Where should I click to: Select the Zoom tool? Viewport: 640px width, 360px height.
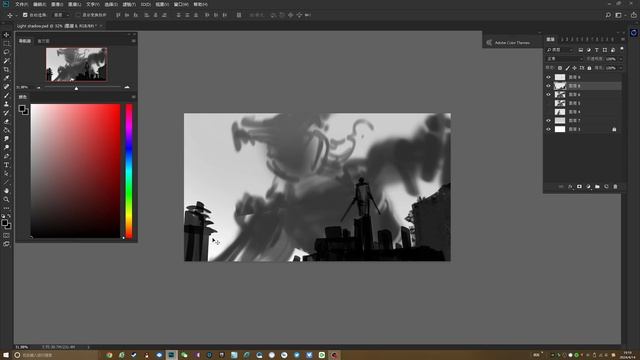[6, 200]
